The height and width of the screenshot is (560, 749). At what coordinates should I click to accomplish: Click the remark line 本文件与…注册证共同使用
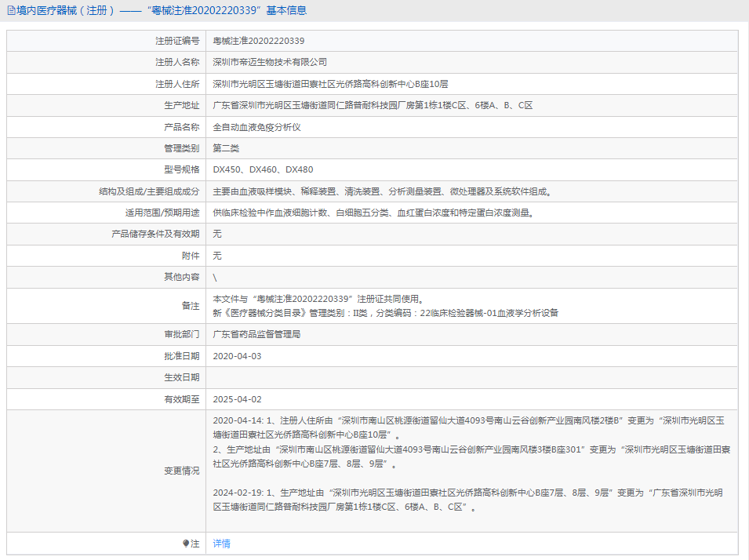click(319, 299)
